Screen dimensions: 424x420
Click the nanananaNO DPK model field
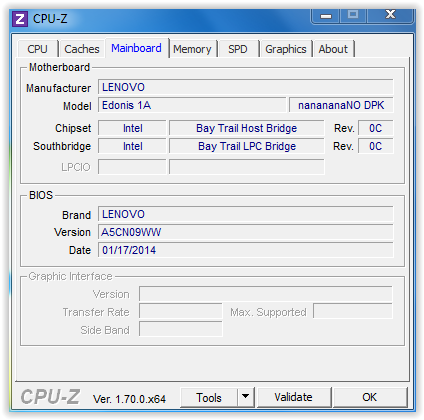[341, 105]
